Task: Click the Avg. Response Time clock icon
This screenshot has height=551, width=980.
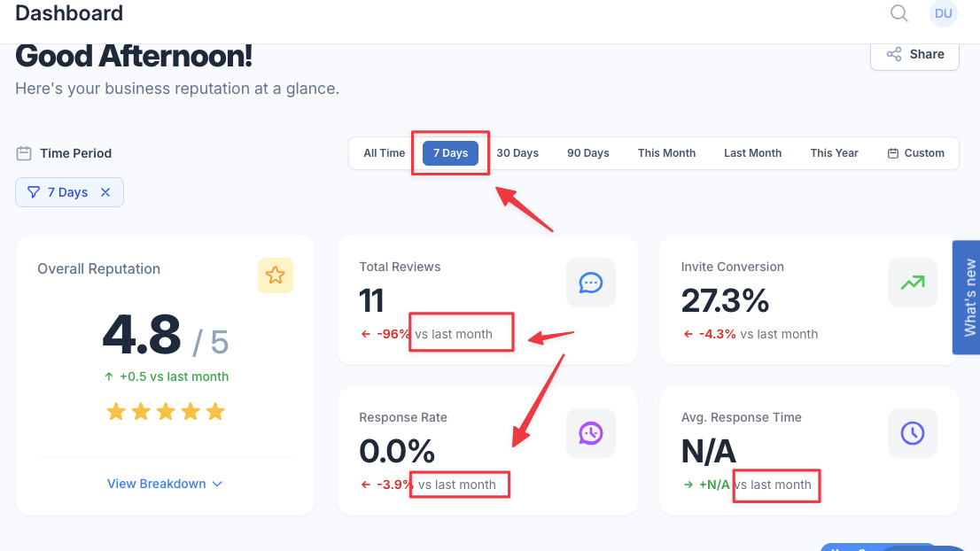Action: tap(913, 433)
